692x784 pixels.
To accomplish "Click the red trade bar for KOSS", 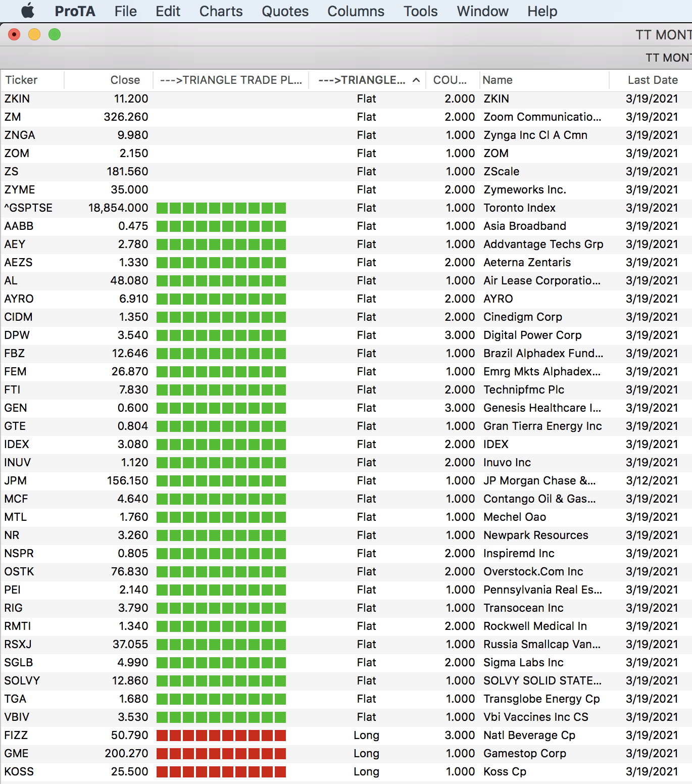I will click(221, 772).
